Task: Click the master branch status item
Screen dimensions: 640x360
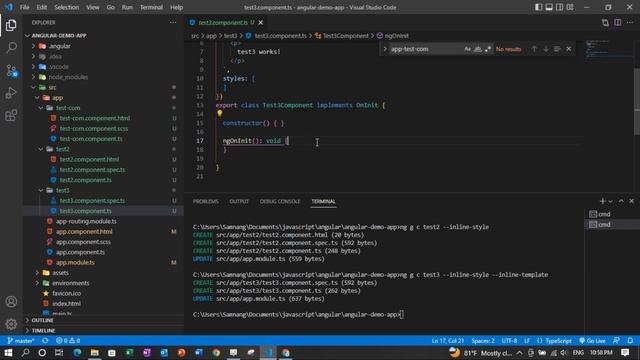Action: [21, 340]
